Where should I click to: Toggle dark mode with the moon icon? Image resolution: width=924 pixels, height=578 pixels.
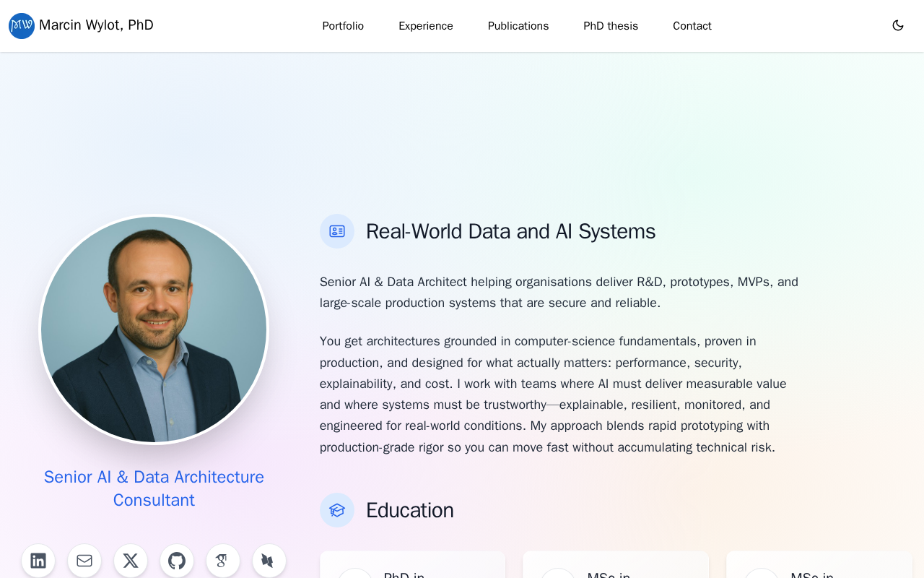click(898, 25)
